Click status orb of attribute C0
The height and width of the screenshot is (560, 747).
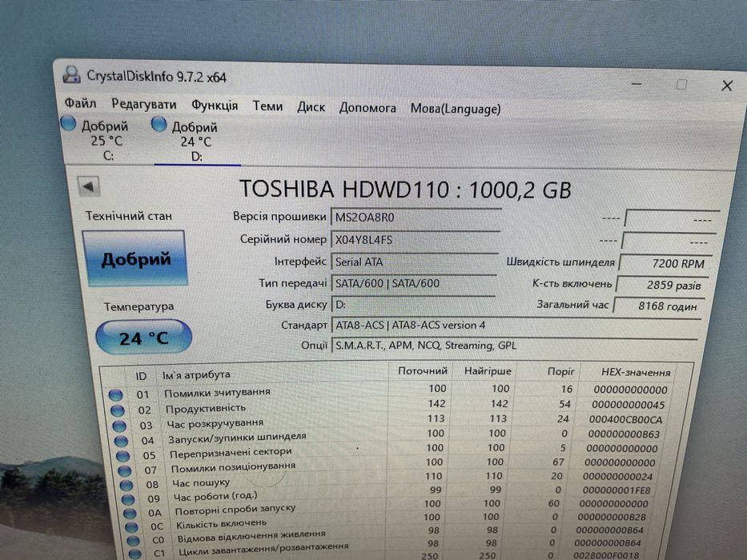[133, 541]
